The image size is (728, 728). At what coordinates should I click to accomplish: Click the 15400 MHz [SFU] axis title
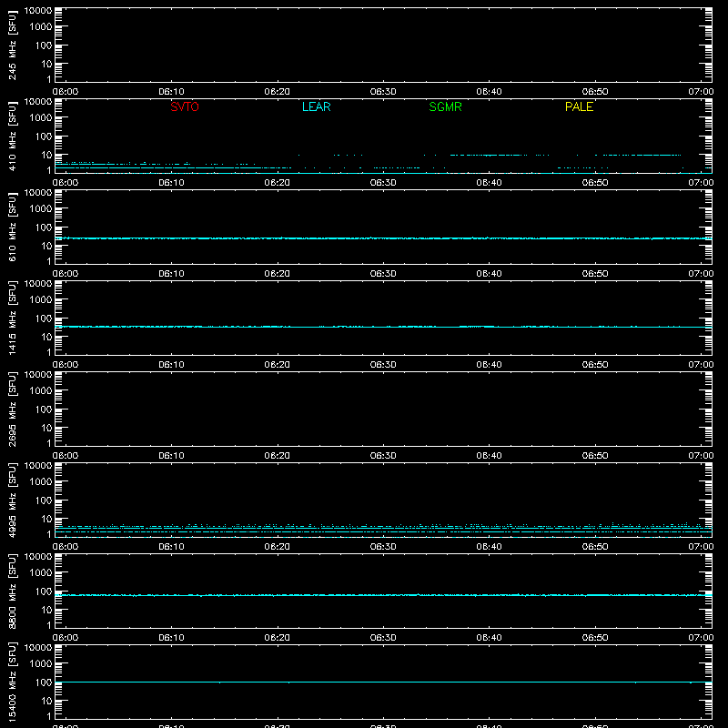[13, 681]
